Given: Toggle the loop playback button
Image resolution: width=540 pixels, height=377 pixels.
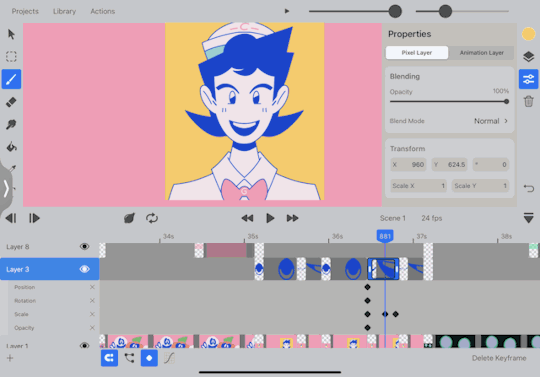Looking at the screenshot, I should pyautogui.click(x=152, y=218).
